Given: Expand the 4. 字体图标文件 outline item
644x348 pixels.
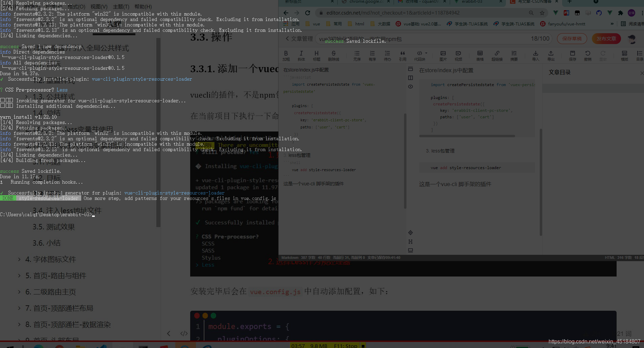Looking at the screenshot, I should coord(19,259).
